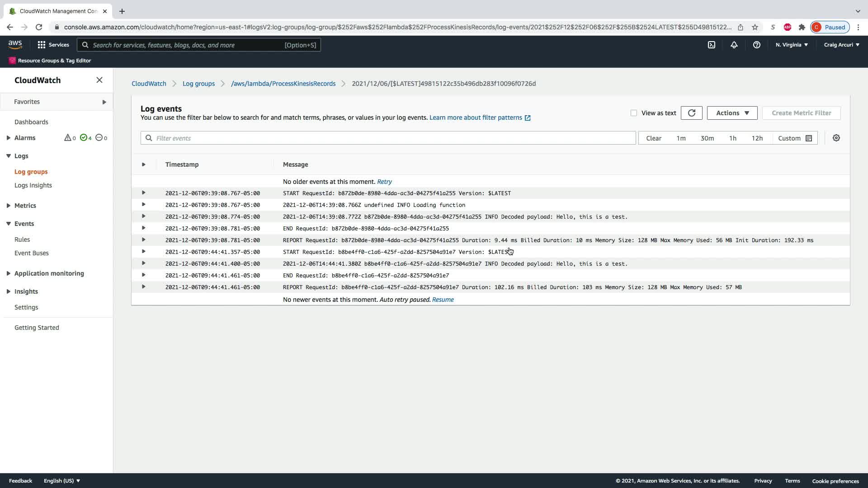Click the refresh log events button

pyautogui.click(x=691, y=113)
